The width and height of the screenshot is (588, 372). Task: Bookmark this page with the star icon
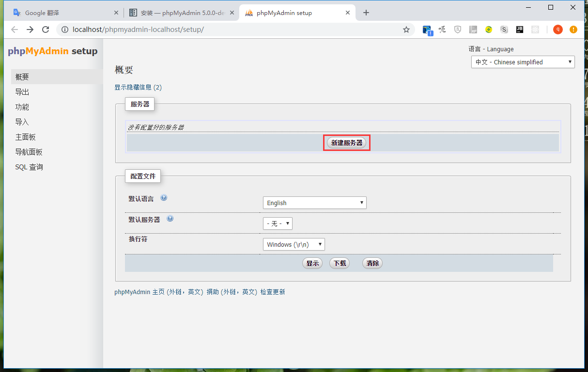tap(406, 30)
